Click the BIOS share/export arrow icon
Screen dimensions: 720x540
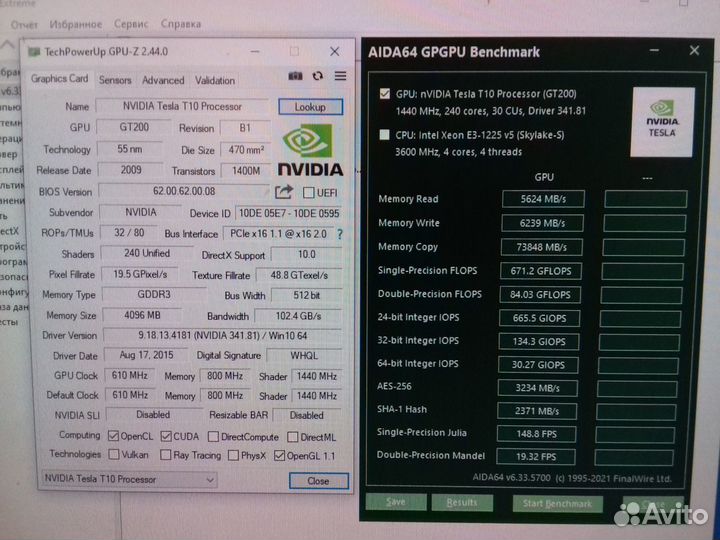(284, 191)
